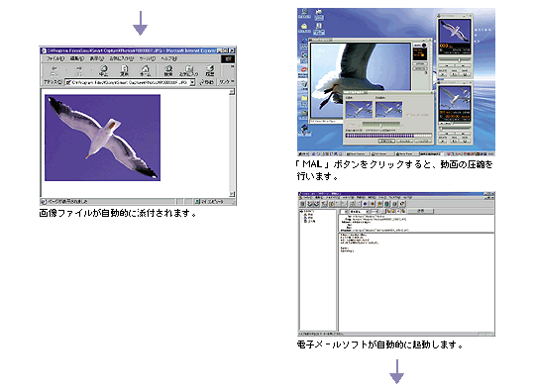Image resolution: width=535 pixels, height=392 pixels.
Task: Open the ファイル menu in Internet Explorer
Action: click(x=54, y=58)
